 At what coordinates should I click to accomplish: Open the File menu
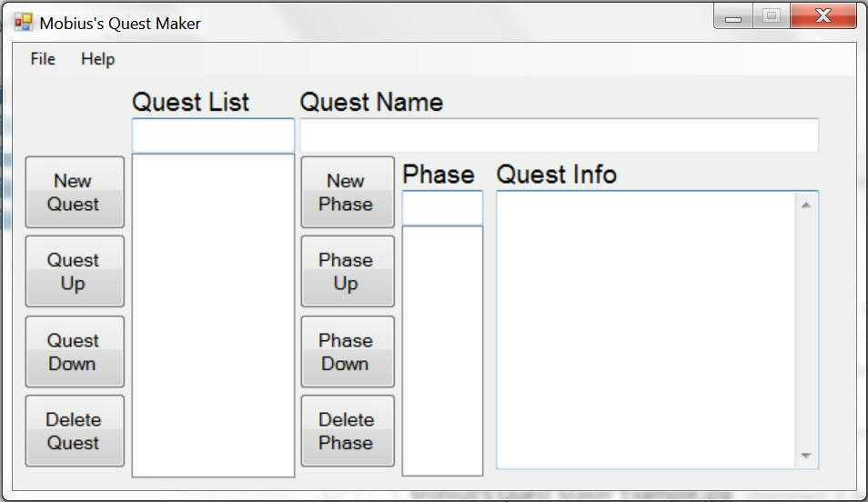pos(43,59)
